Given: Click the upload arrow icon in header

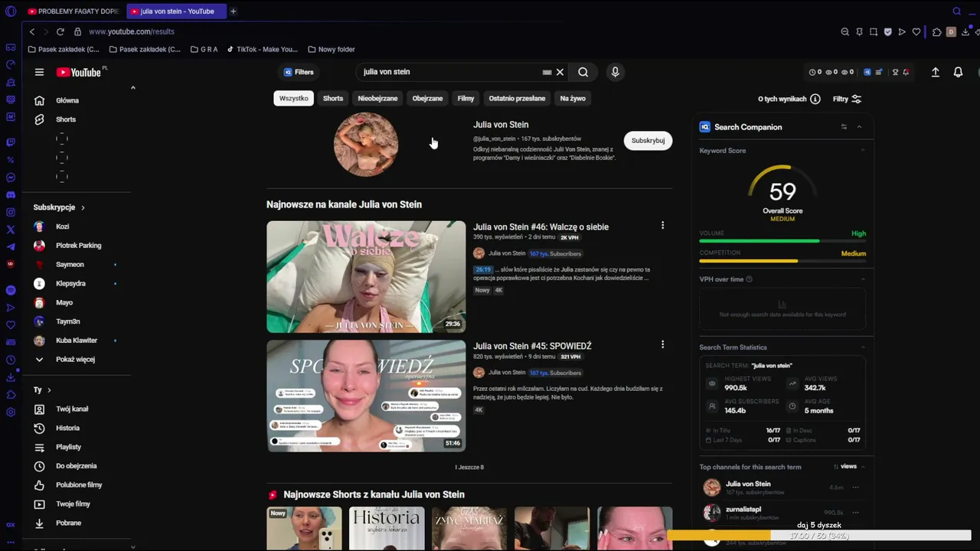Looking at the screenshot, I should [x=935, y=72].
